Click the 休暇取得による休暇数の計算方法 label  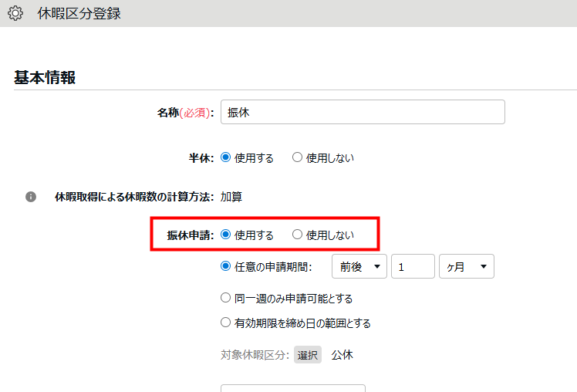pos(134,197)
